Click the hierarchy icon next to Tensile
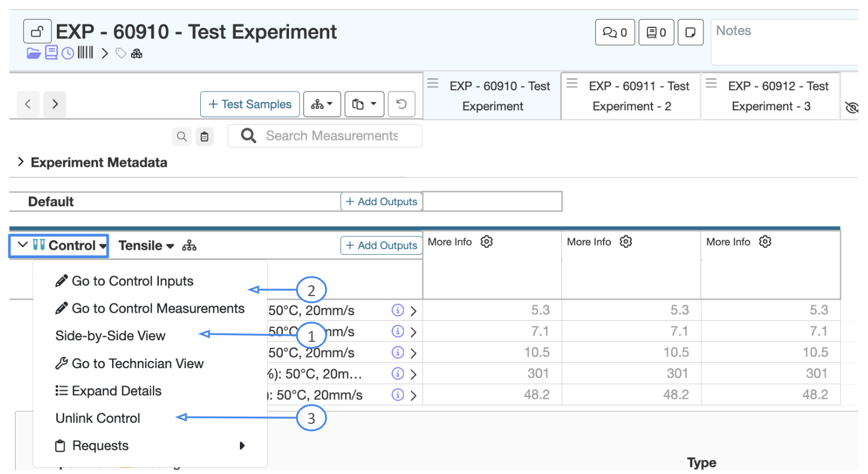Viewport: 868px width, 474px height. pyautogui.click(x=189, y=245)
